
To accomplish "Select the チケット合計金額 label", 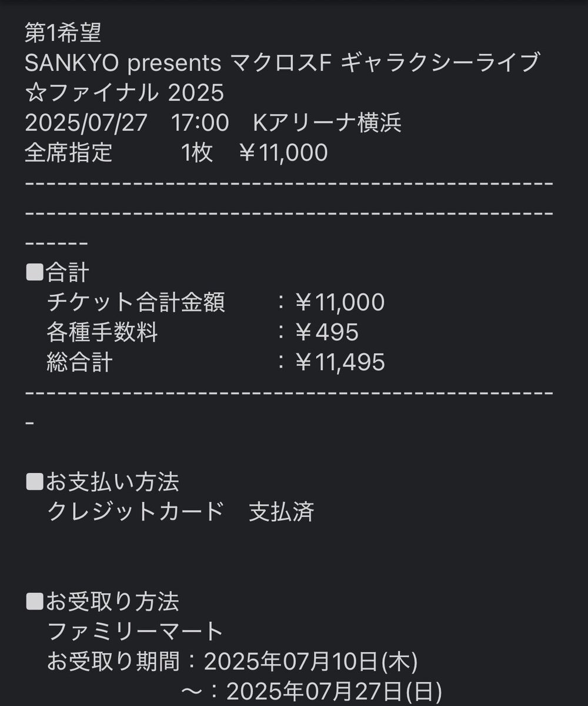I will 136,302.
